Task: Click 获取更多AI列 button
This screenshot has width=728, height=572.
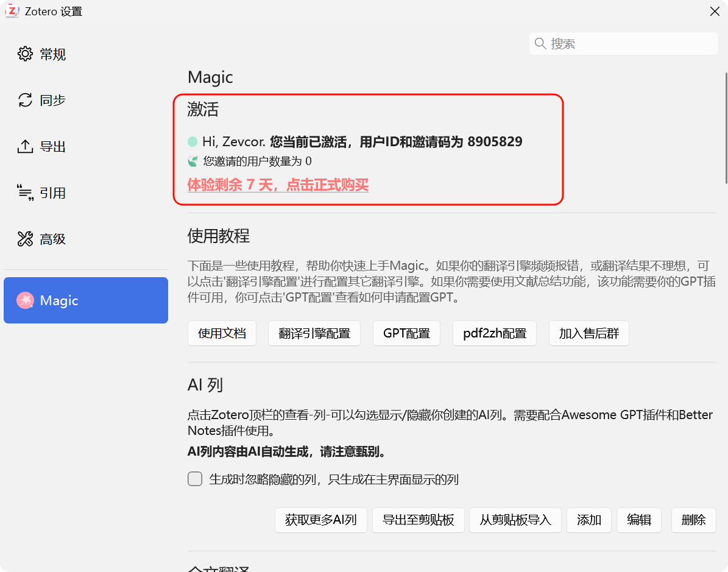Action: (x=321, y=520)
